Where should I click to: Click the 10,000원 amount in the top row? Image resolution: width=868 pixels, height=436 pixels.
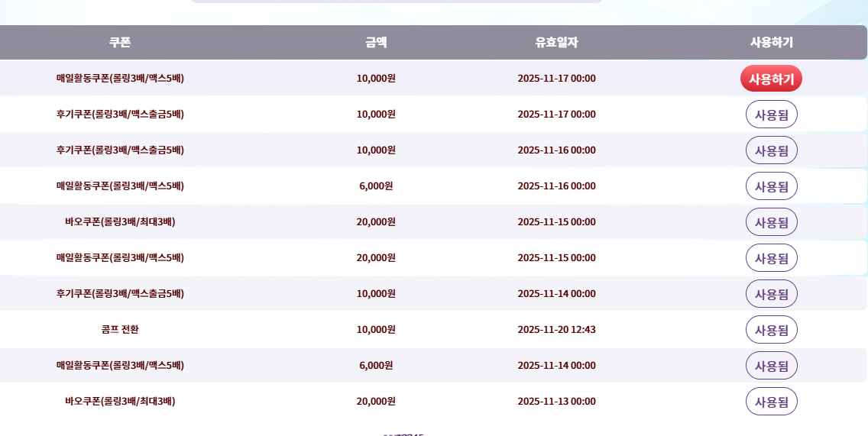[x=376, y=79]
